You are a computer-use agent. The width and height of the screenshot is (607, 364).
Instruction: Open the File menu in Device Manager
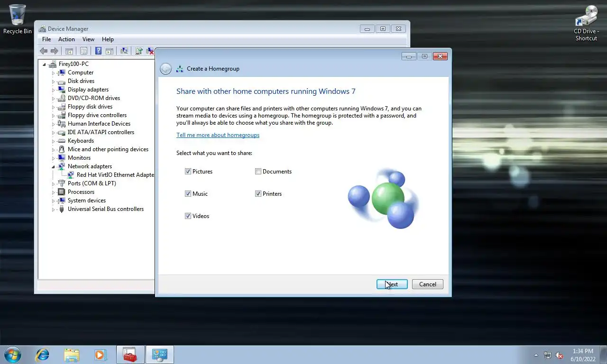pyautogui.click(x=46, y=39)
